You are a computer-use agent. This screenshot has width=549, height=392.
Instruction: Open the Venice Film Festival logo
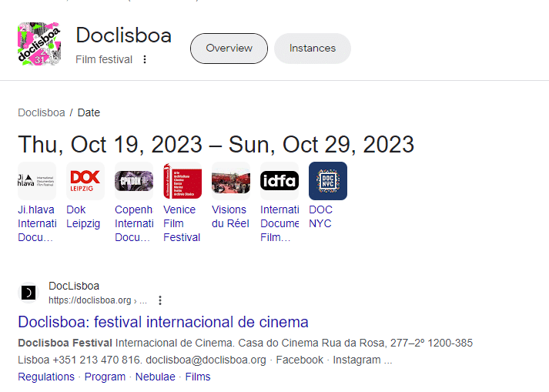click(182, 181)
